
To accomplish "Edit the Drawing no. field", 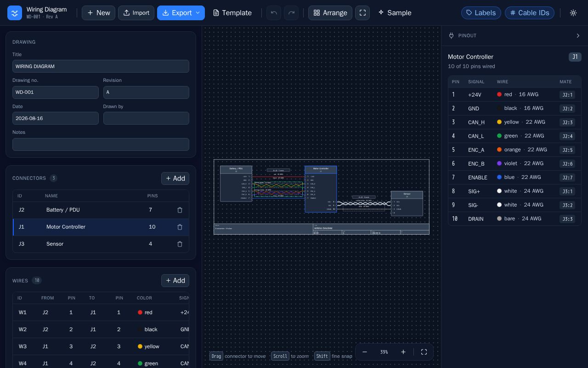I will [x=56, y=92].
